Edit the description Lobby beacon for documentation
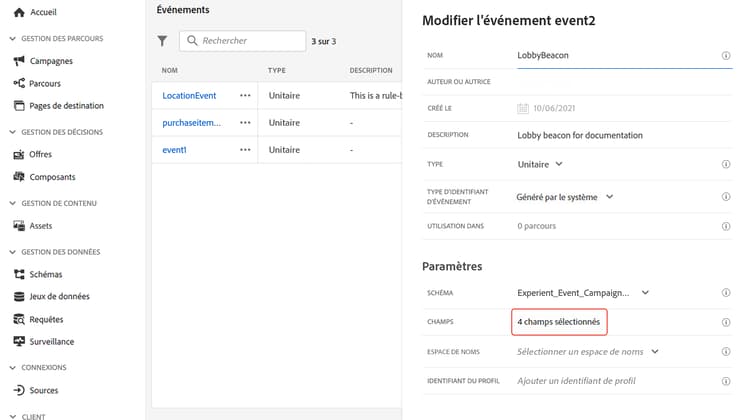 point(580,135)
